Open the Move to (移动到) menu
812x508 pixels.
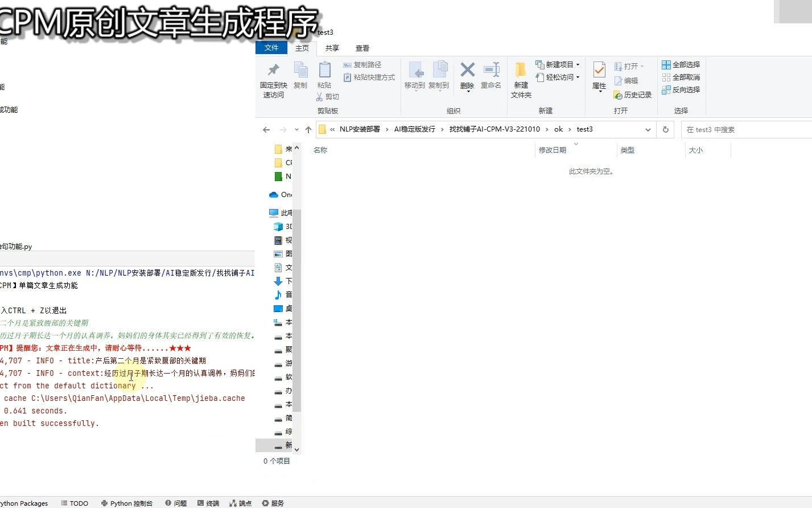(415, 76)
